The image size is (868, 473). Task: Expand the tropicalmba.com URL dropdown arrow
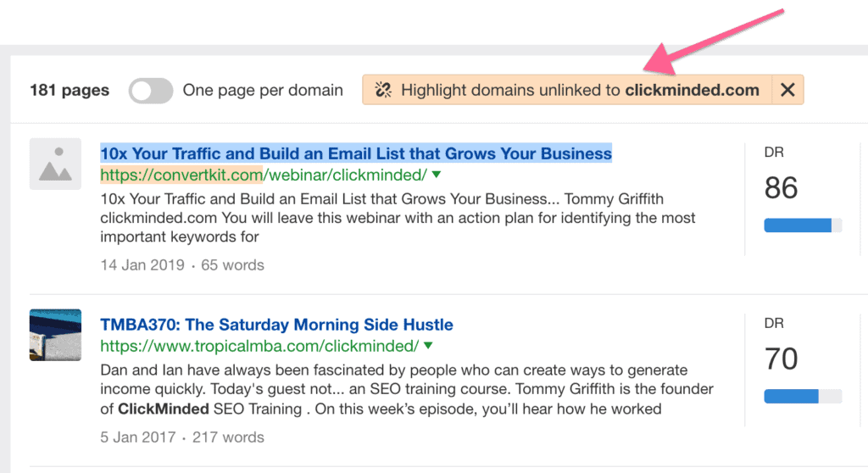click(428, 346)
